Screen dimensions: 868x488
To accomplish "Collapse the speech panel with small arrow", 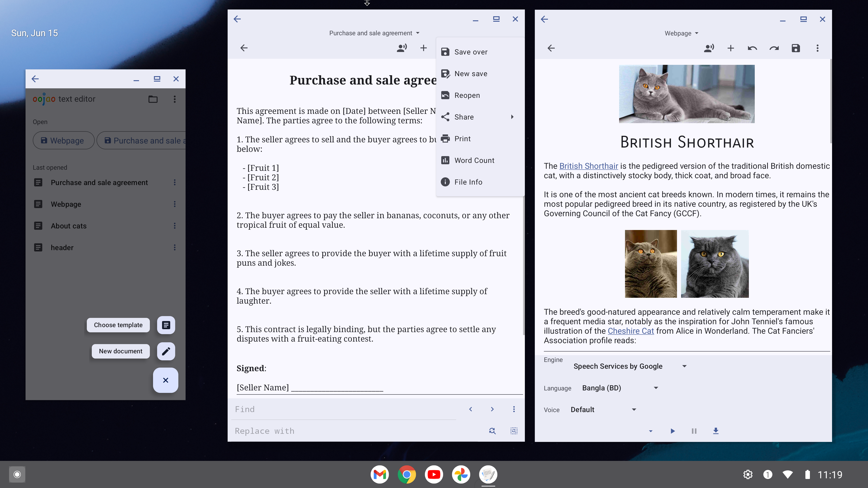I will coord(651,431).
